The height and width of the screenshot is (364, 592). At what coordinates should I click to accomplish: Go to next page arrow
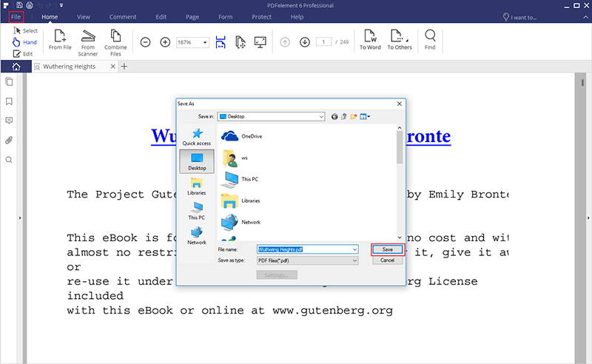click(x=305, y=42)
